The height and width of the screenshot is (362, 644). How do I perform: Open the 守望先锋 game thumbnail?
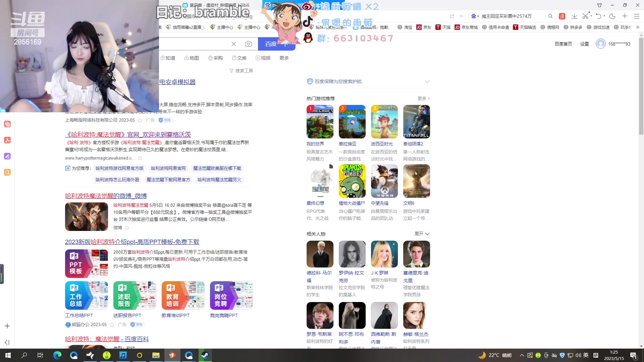tap(384, 181)
